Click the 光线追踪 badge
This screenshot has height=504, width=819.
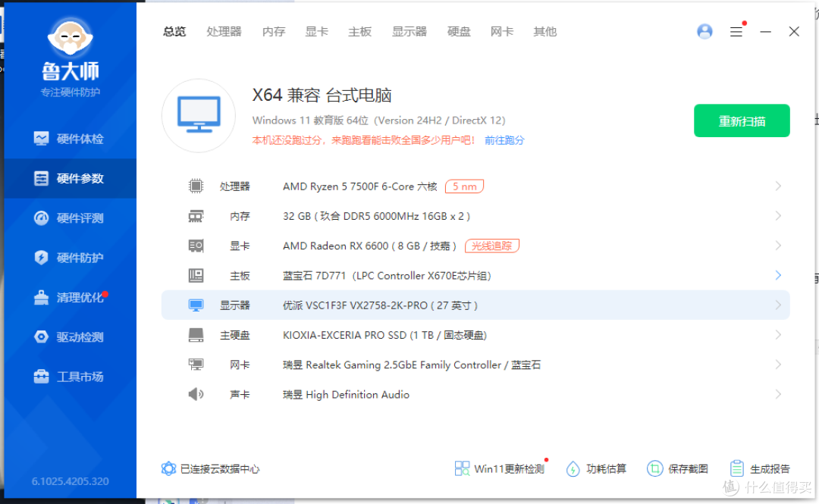tap(491, 246)
